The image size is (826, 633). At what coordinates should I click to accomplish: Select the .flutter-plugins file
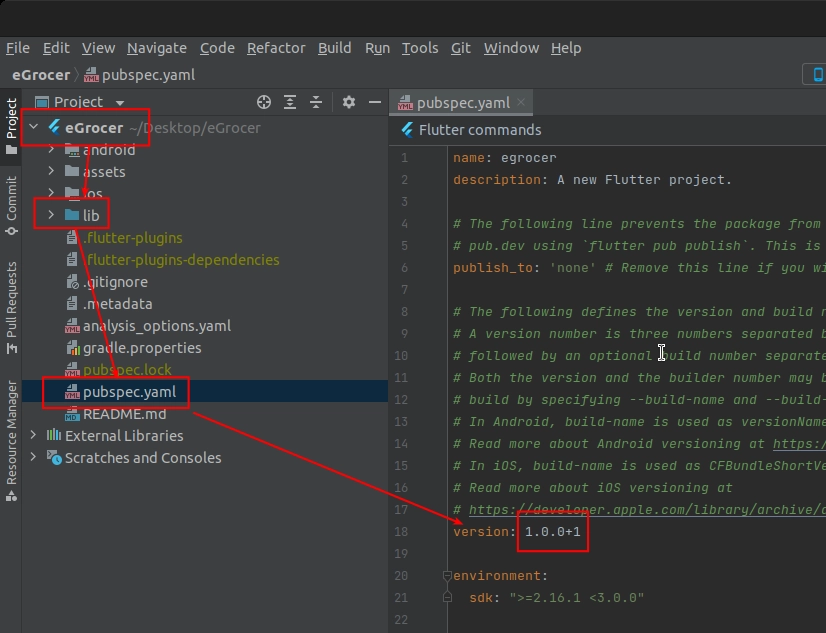pyautogui.click(x=205, y=238)
